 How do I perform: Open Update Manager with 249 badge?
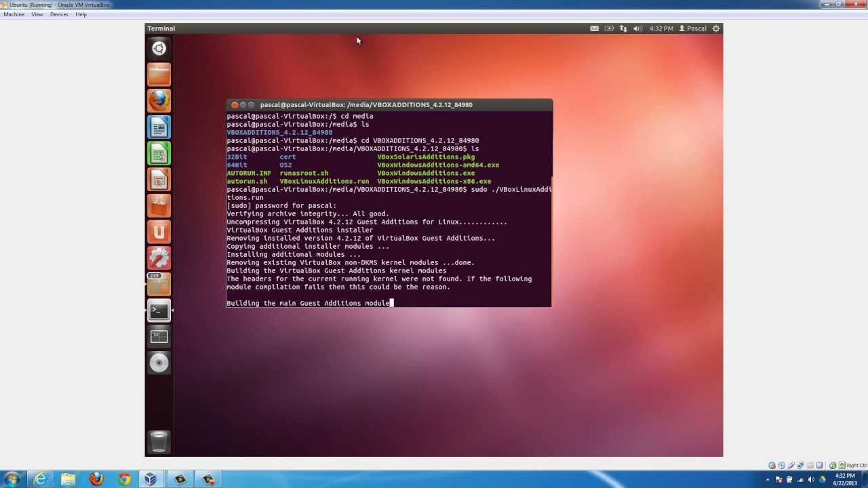click(x=159, y=285)
